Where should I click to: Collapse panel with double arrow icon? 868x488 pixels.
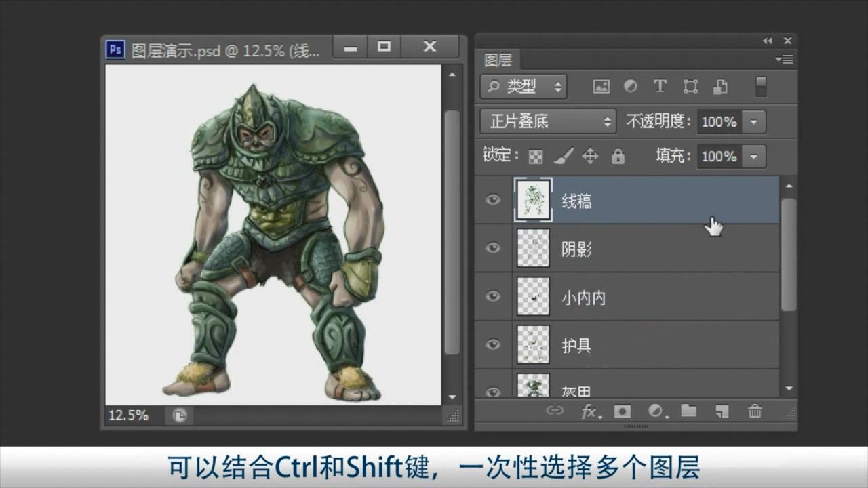pos(767,41)
